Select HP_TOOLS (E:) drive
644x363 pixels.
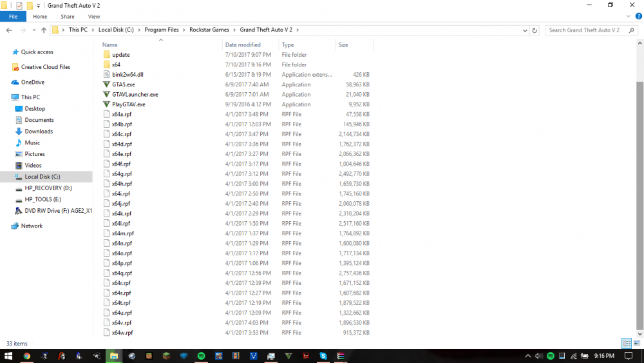click(x=43, y=199)
